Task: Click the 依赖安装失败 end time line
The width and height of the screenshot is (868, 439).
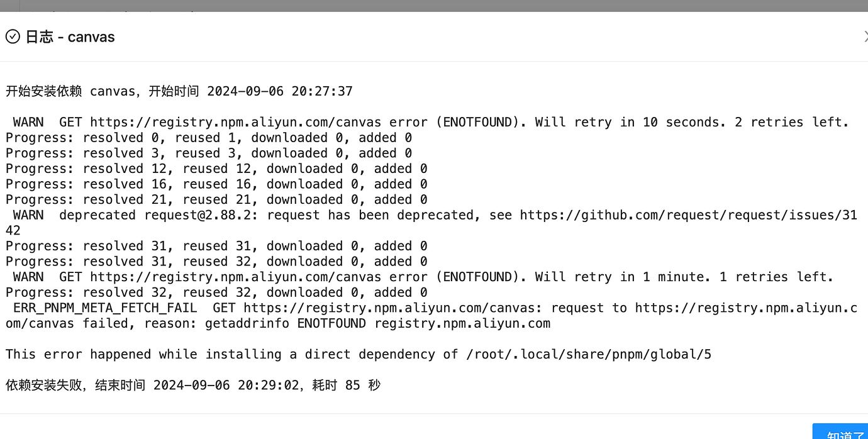Action: coord(193,385)
